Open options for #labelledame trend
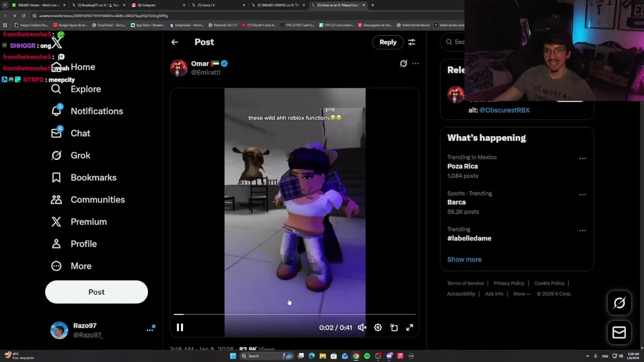 (583, 231)
